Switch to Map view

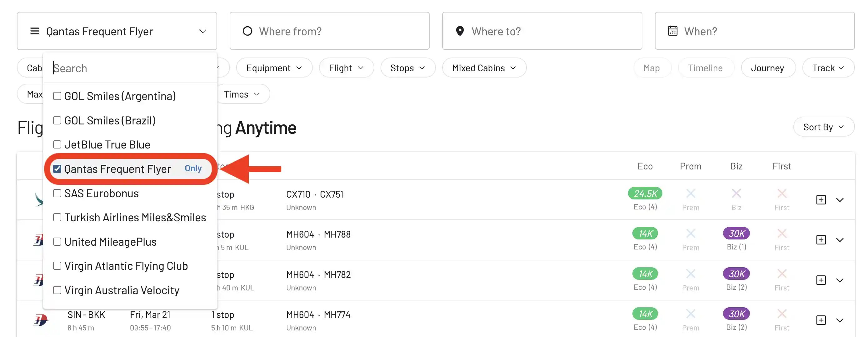tap(652, 68)
